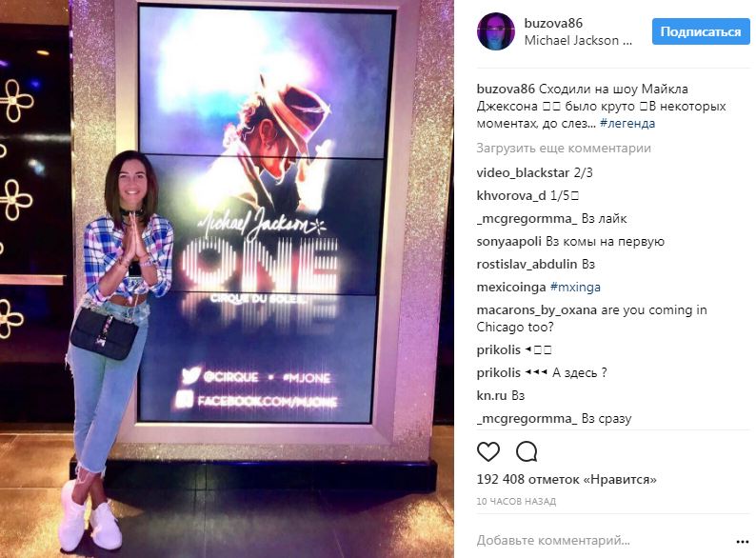Open the three-dot more options menu
Screen dimensions: 756x558
pos(743,542)
